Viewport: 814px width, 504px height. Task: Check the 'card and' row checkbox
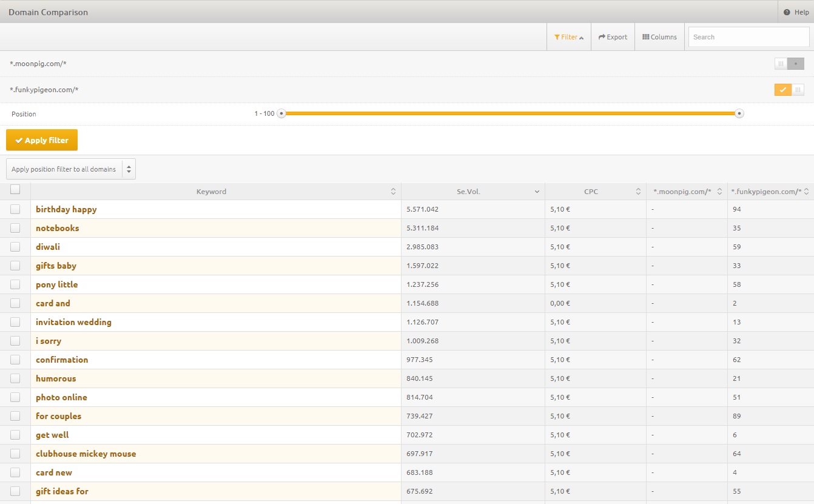click(15, 303)
